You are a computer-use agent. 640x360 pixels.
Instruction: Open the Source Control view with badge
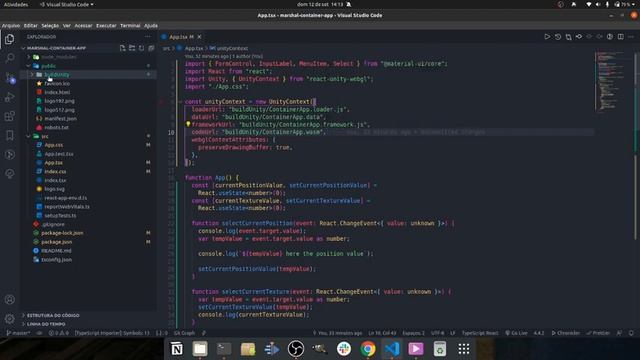(x=9, y=78)
